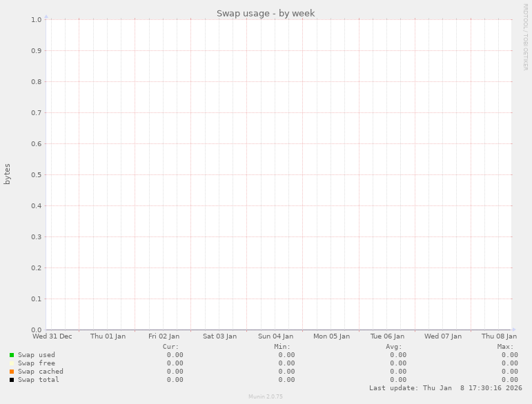
Task: Click the 'Avg:' column header
Action: tap(394, 347)
